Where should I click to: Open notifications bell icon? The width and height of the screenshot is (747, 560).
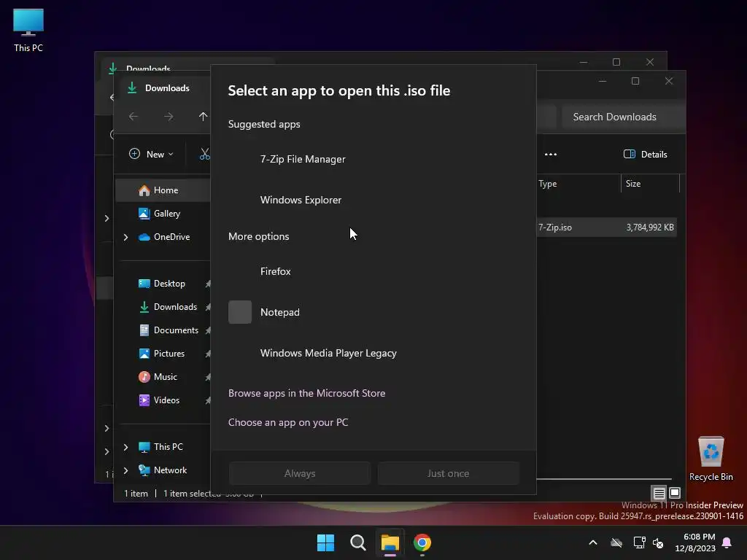(x=727, y=542)
